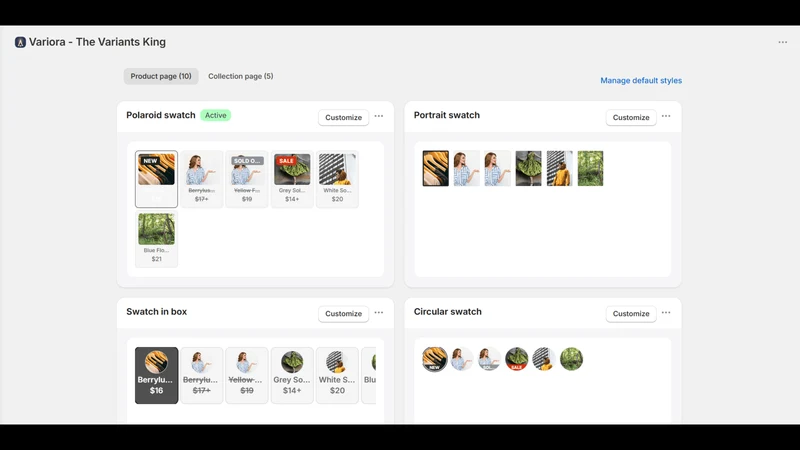
Task: Select the forest circular swatch
Action: pos(571,359)
